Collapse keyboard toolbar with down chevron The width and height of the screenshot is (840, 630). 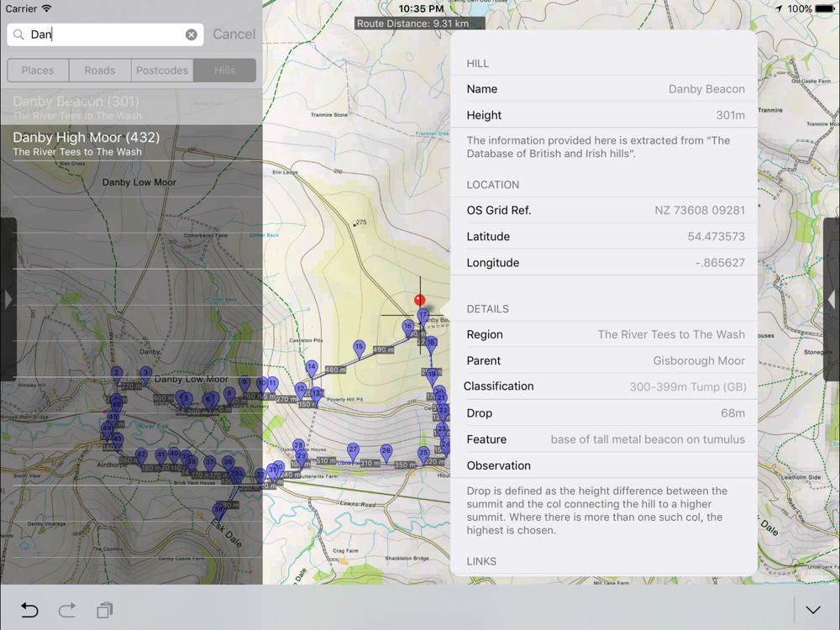(x=812, y=610)
